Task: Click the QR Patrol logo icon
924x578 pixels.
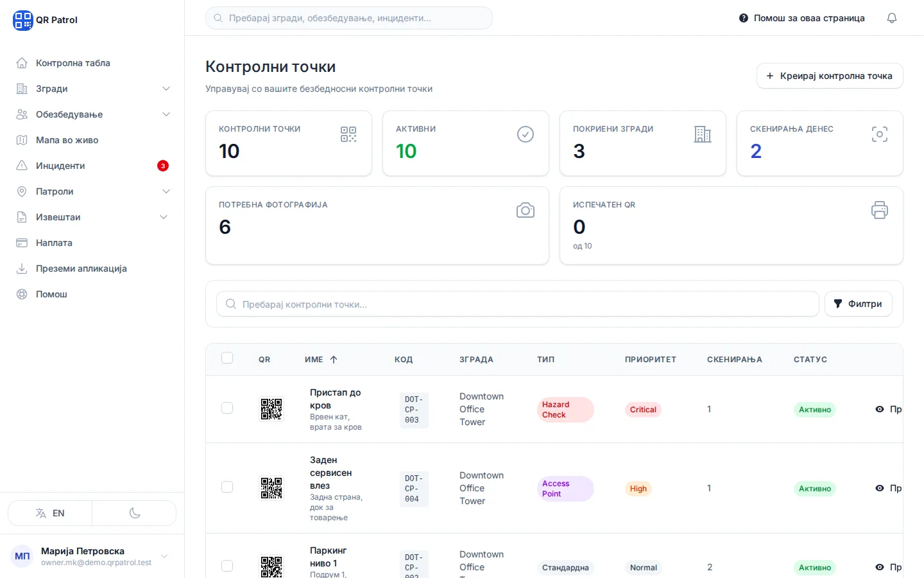Action: tap(22, 20)
